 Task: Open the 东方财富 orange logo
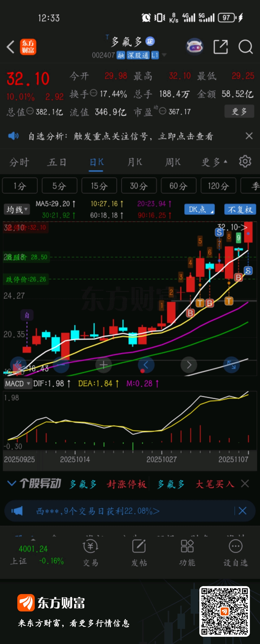click(x=28, y=47)
